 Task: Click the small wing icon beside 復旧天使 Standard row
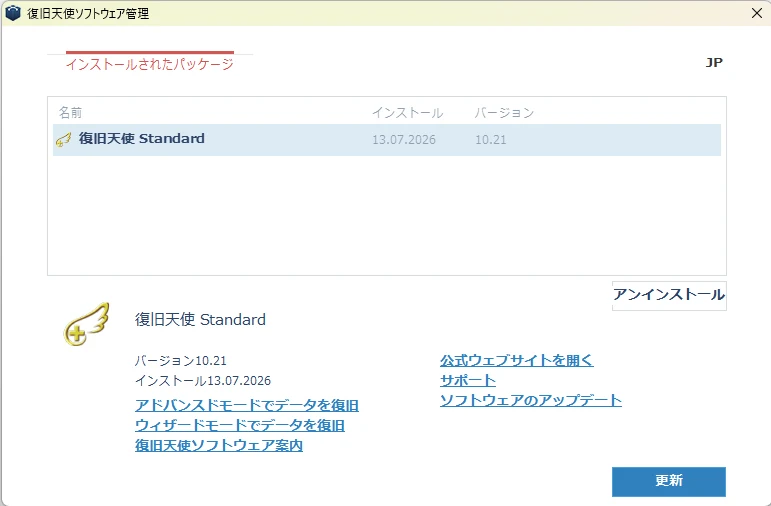pyautogui.click(x=63, y=140)
